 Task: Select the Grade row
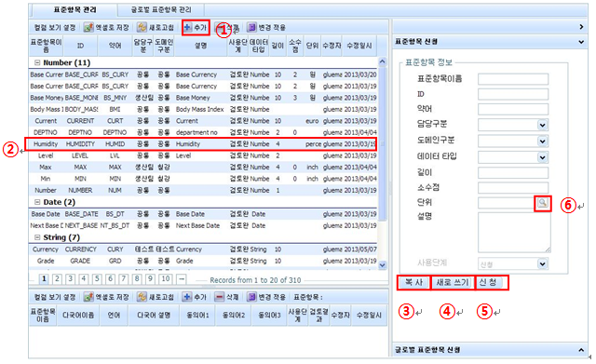[x=203, y=261]
